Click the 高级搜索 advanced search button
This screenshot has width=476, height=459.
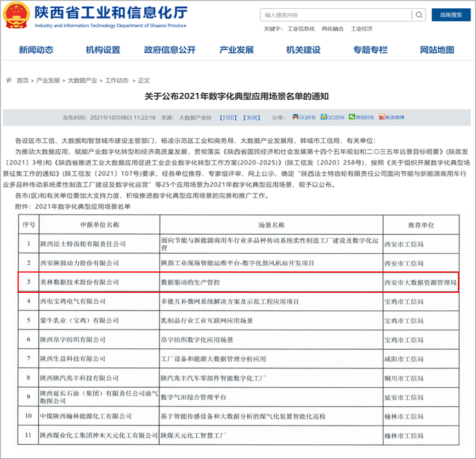coord(451,15)
